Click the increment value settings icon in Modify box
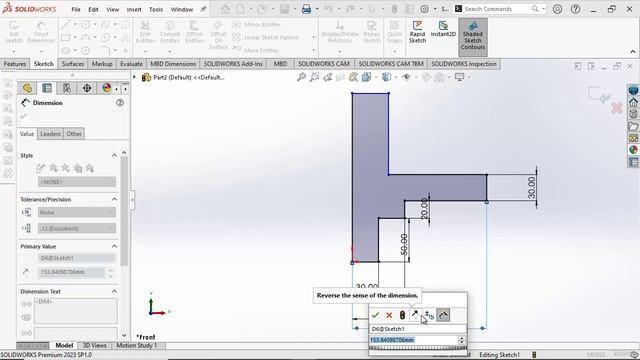The image size is (640, 360). [x=429, y=315]
